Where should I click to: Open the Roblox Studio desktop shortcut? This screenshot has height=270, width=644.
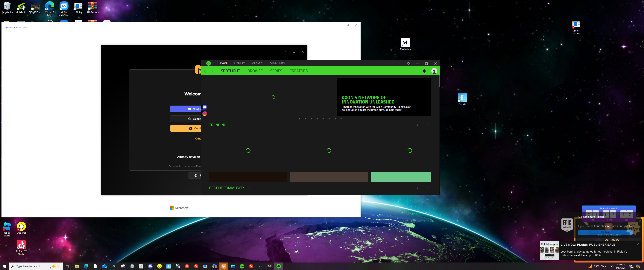click(7, 229)
